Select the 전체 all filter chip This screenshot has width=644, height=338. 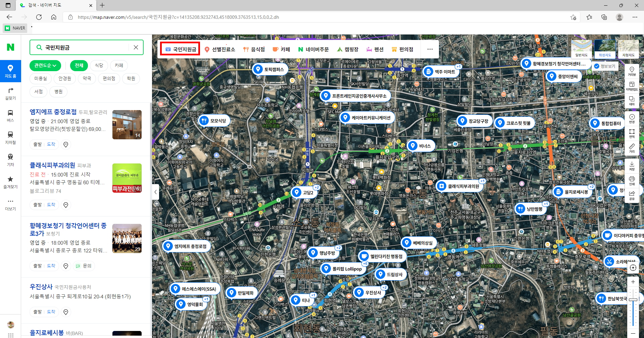coord(79,65)
